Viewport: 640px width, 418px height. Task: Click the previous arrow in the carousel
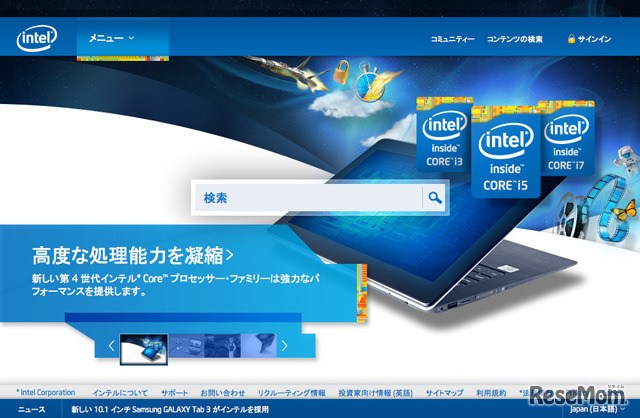[x=111, y=346]
